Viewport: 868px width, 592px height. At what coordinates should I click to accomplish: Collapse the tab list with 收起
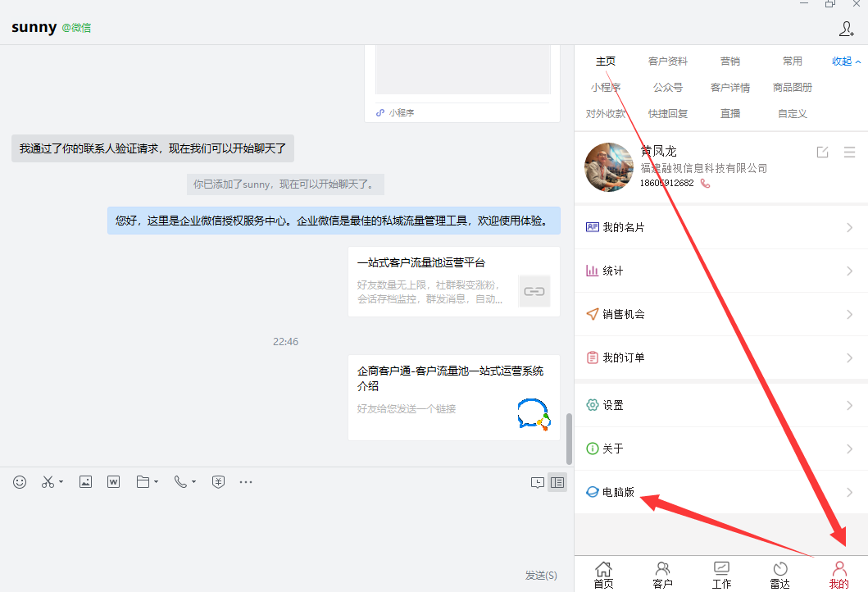tap(846, 61)
